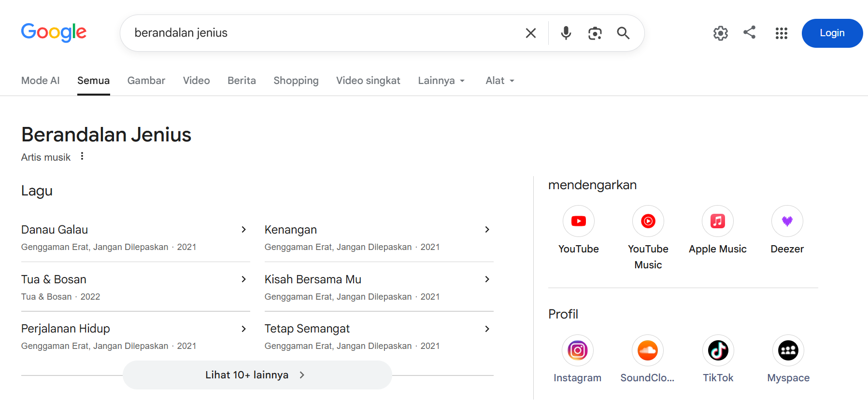
Task: Open the song Kisah Bersama Mu
Action: tap(313, 279)
